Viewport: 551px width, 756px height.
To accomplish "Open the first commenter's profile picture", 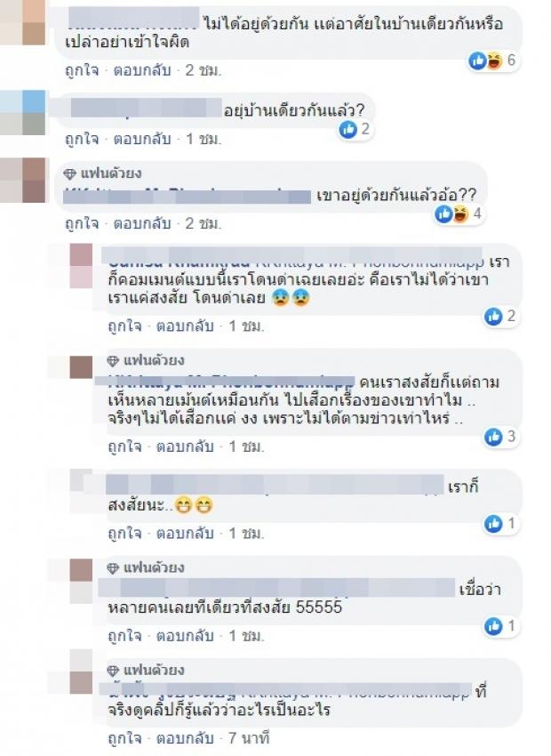I will (x=22, y=22).
